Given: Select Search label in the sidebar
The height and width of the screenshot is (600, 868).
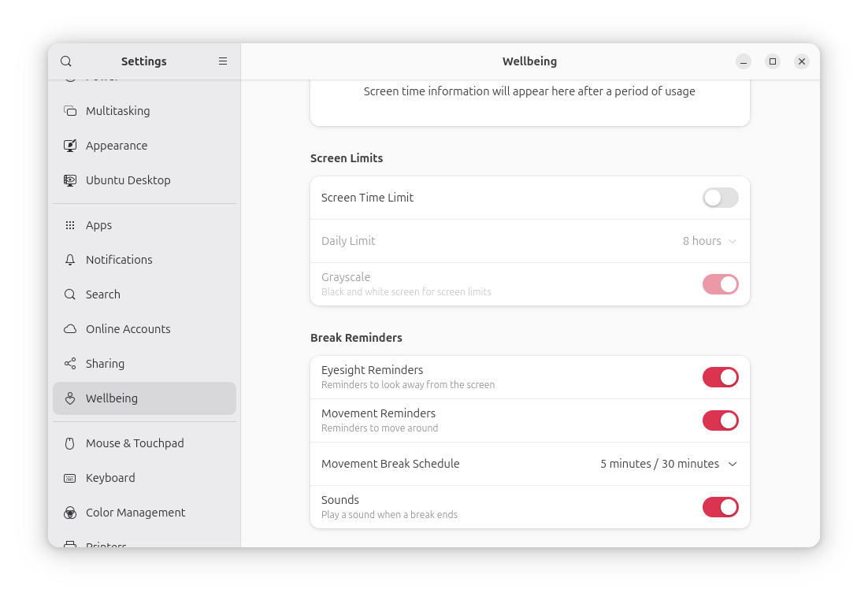Looking at the screenshot, I should [x=103, y=294].
